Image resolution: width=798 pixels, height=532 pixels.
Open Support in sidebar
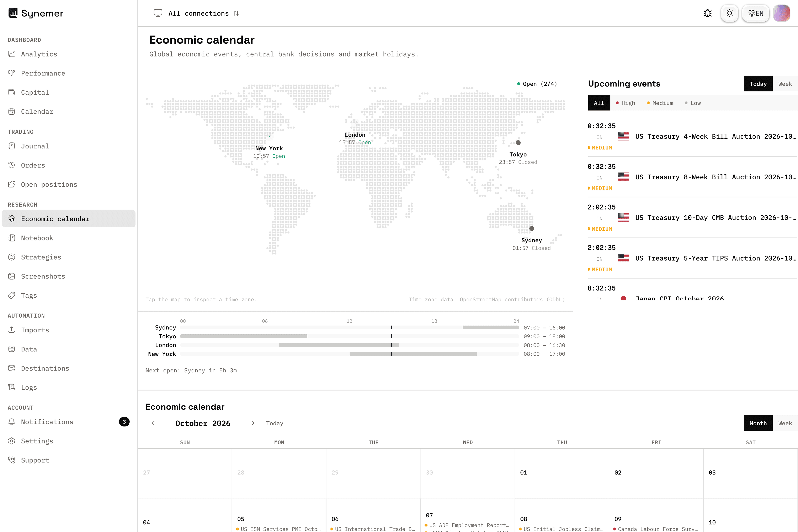coord(69,460)
